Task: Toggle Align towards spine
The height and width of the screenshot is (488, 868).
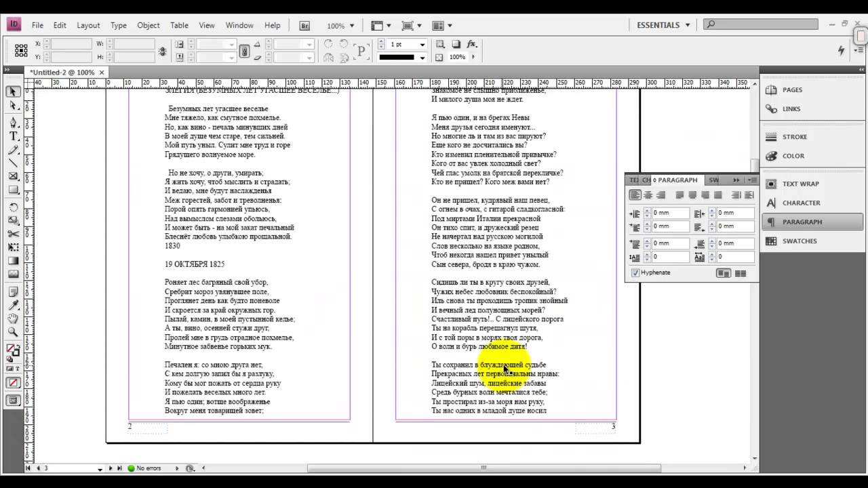Action: click(736, 195)
